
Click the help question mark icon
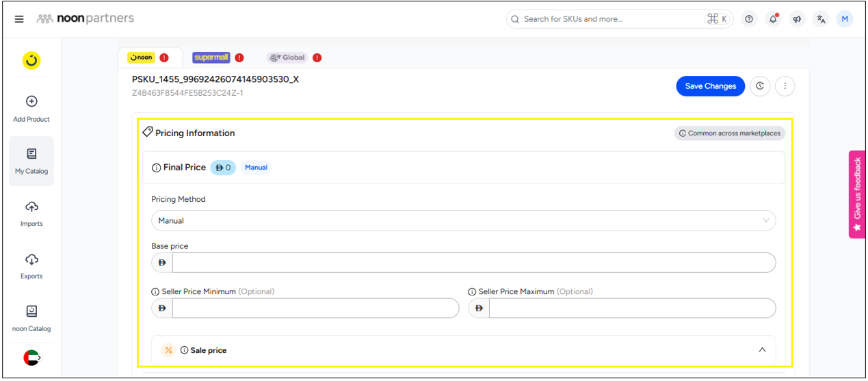[749, 19]
